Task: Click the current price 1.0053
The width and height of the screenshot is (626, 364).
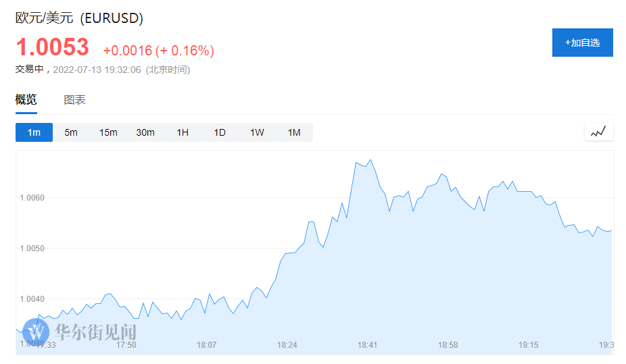Action: tap(52, 47)
